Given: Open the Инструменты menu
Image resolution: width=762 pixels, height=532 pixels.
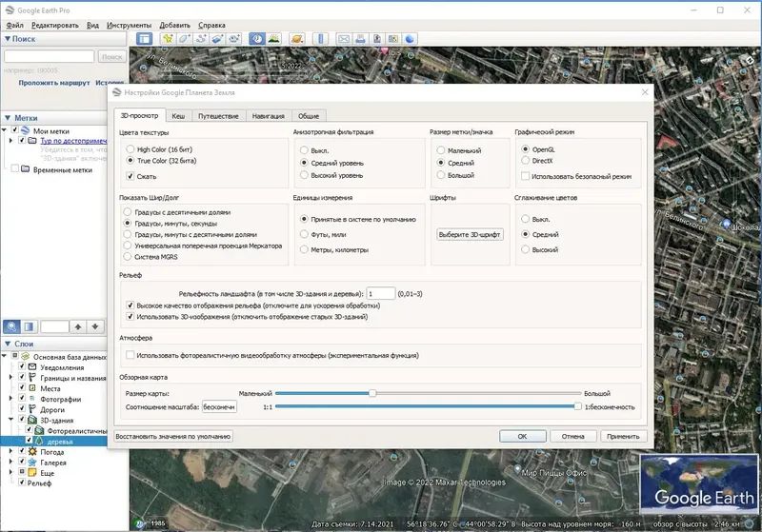Looking at the screenshot, I should [128, 24].
